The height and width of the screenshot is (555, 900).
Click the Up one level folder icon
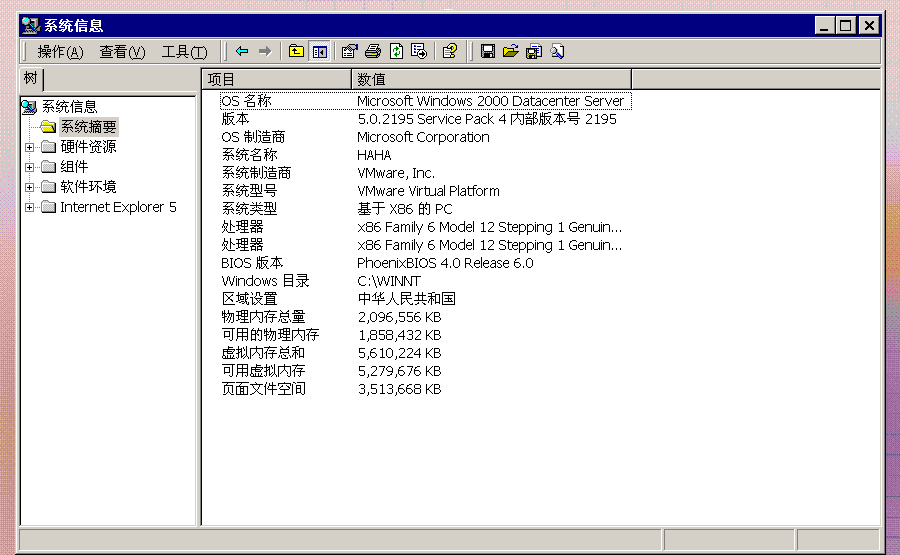[x=297, y=52]
